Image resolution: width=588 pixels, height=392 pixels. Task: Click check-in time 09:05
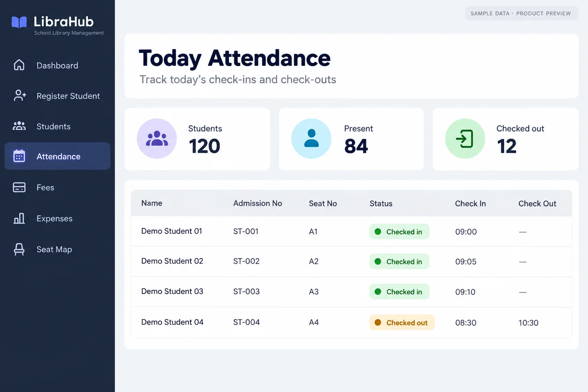point(466,262)
